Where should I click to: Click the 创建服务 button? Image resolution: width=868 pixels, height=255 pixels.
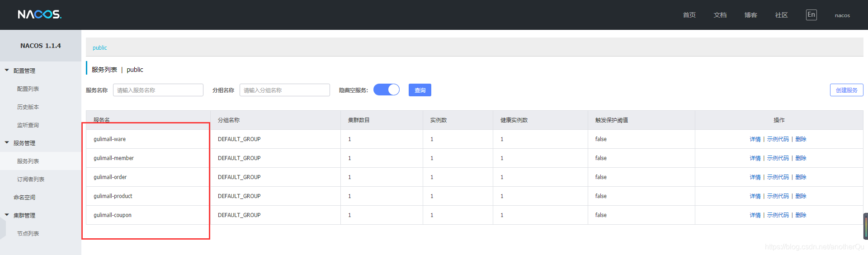(x=847, y=90)
